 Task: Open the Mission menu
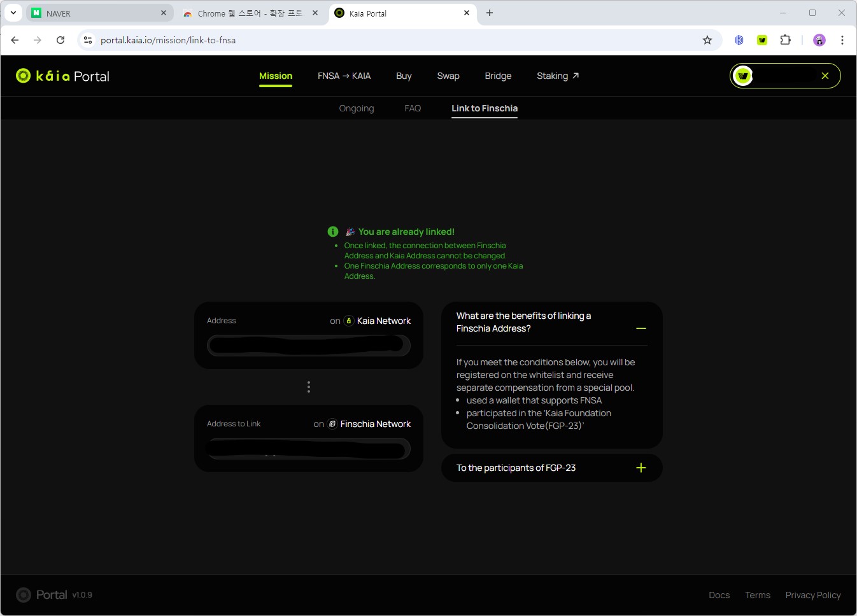pos(276,76)
